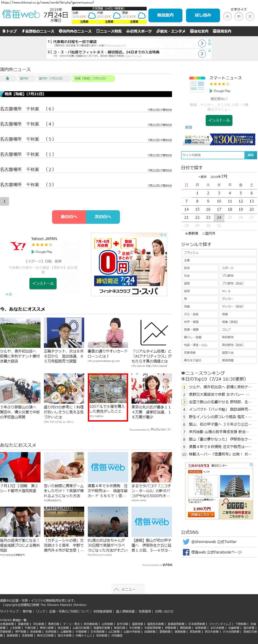Open 信毎web 公式Facebookページ link

coord(216,552)
